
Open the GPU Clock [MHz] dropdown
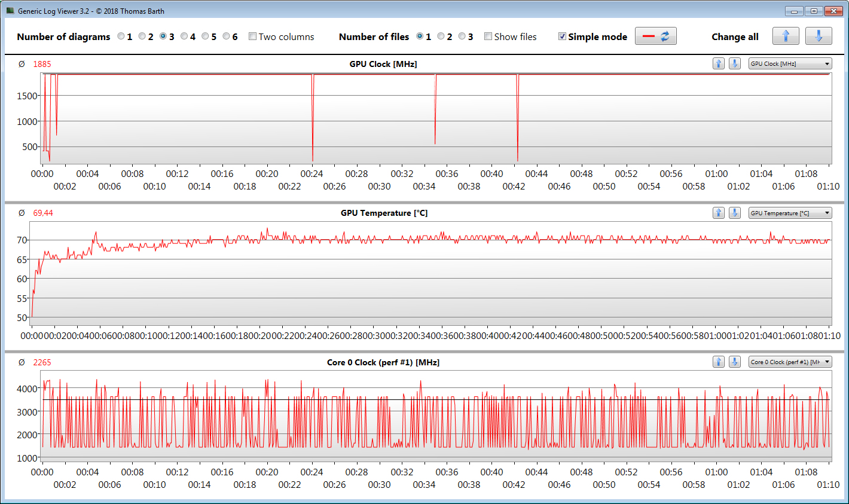pyautogui.click(x=790, y=63)
